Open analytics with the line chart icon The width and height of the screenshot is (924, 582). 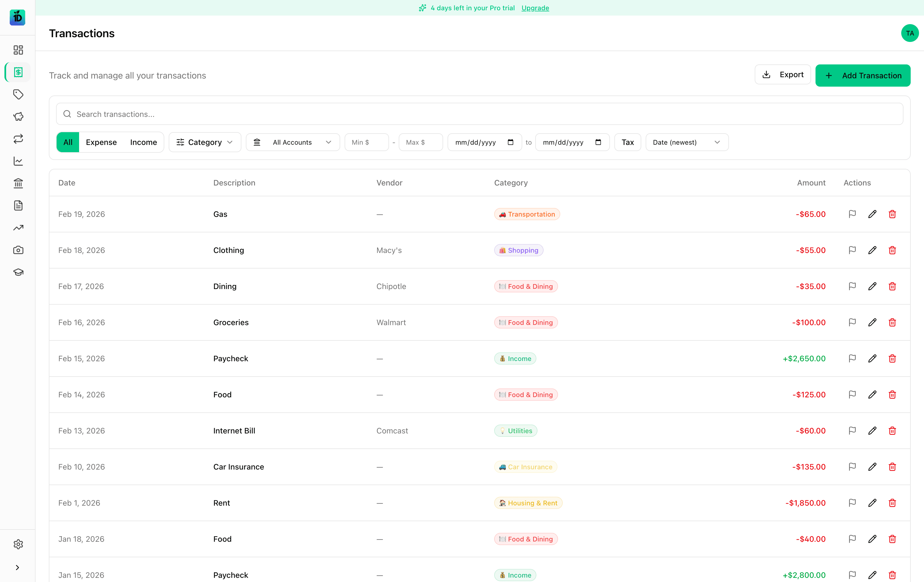(x=18, y=161)
